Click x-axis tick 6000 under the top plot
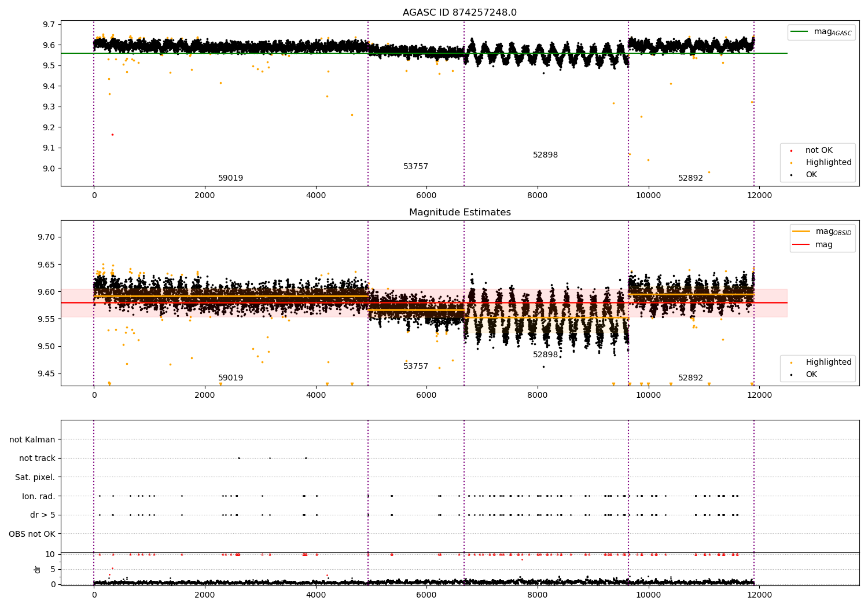868x608 pixels. [426, 195]
